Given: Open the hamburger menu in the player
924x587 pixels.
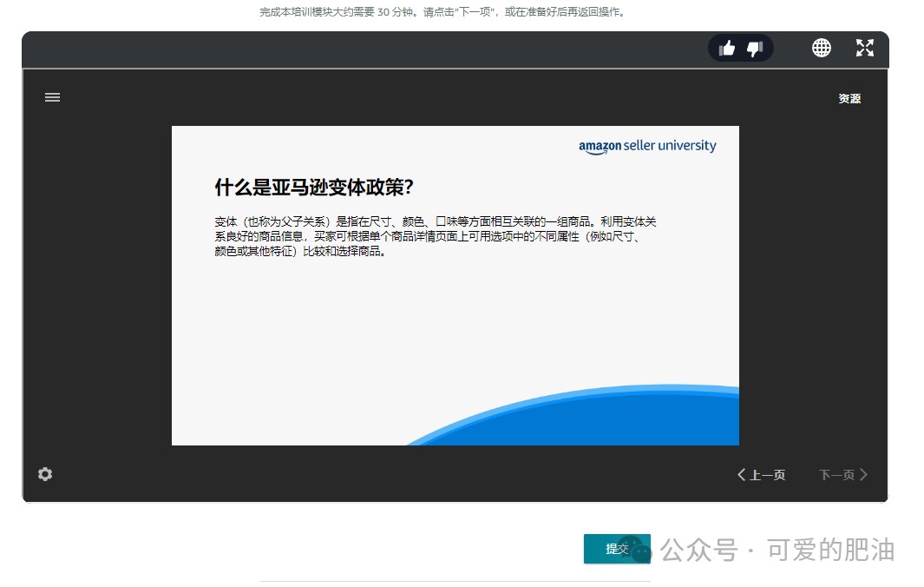Looking at the screenshot, I should click(x=52, y=97).
